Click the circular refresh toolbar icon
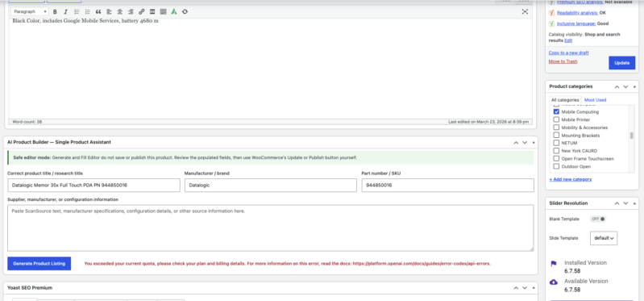 [185, 11]
